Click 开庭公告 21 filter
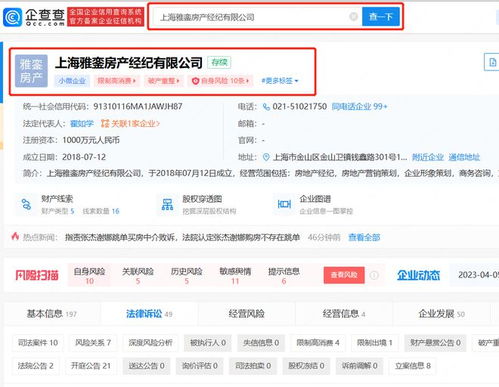 click(x=91, y=366)
